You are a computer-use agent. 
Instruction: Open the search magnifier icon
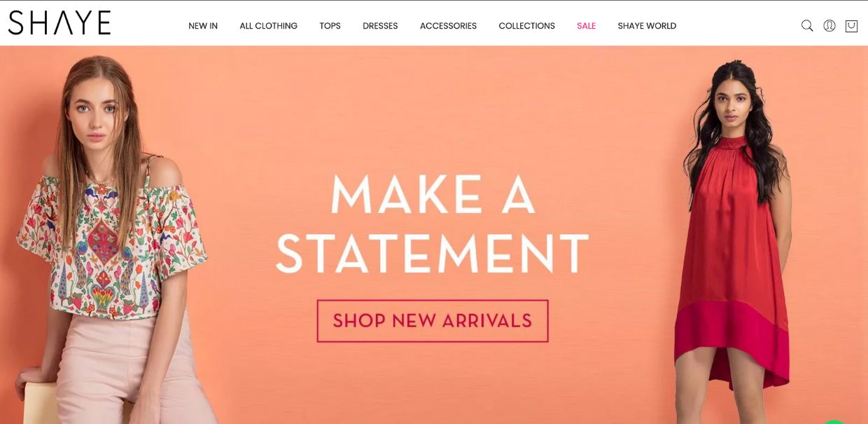click(807, 26)
